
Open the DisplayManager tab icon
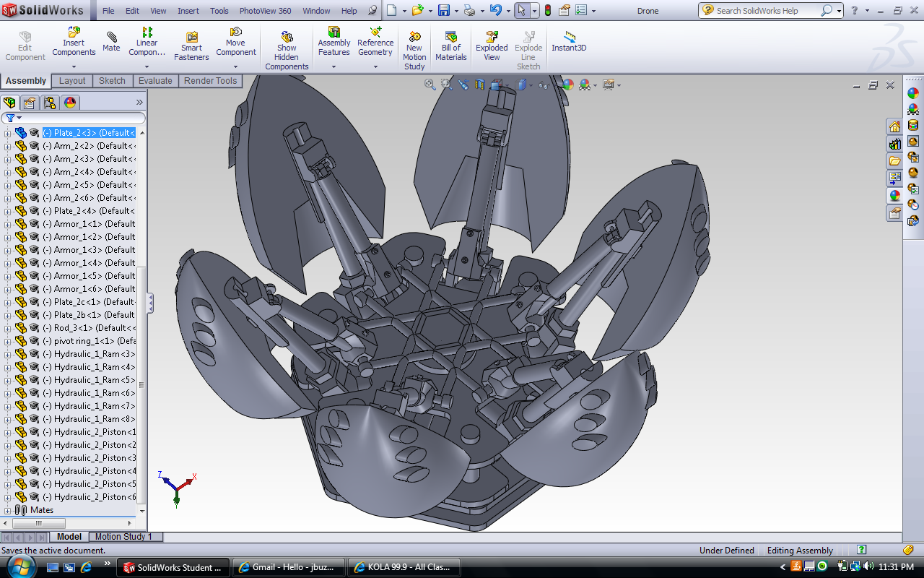(69, 102)
